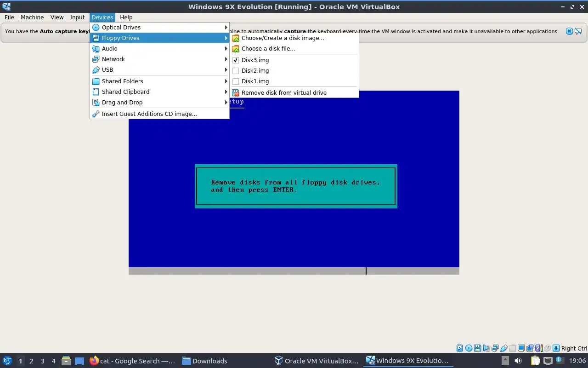The width and height of the screenshot is (588, 368).
Task: Open the volume control in system tray
Action: coord(518,361)
